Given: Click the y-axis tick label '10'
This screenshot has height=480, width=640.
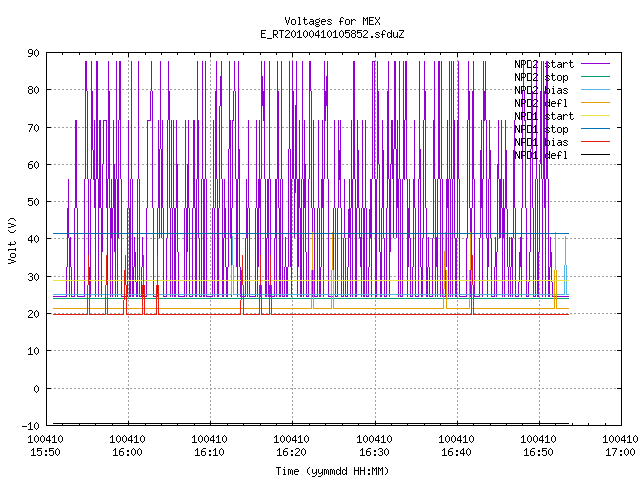Looking at the screenshot, I should pos(34,351).
